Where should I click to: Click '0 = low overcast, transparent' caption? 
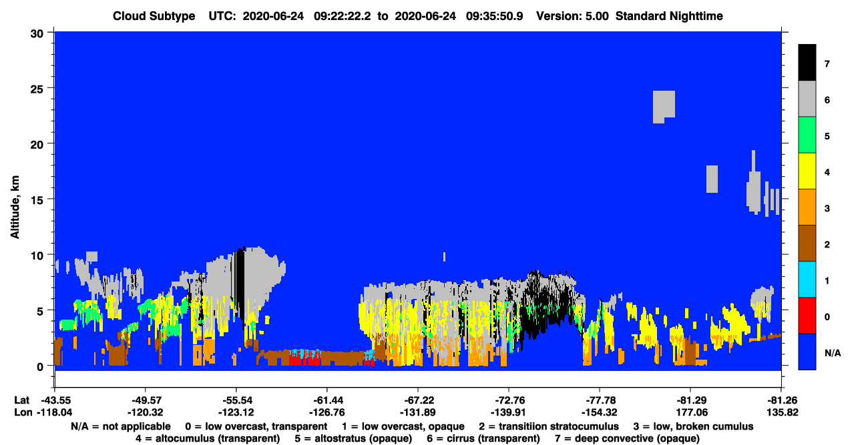[x=256, y=426]
